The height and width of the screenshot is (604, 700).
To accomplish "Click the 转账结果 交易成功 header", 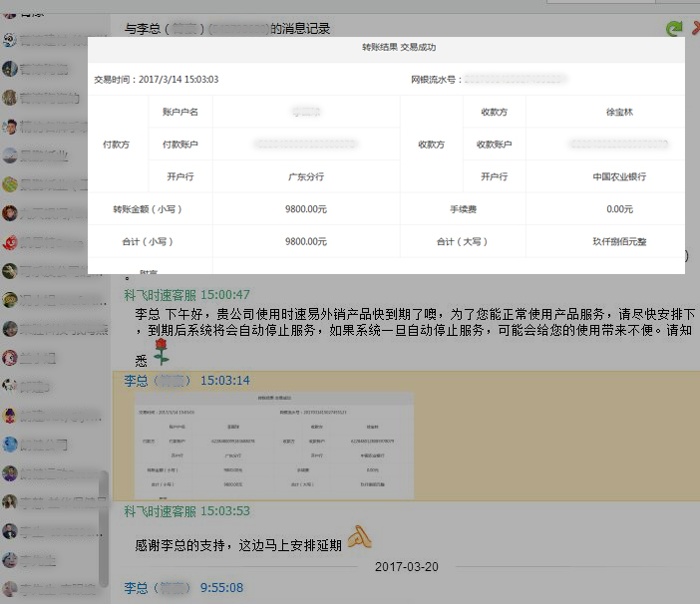I will [398, 47].
